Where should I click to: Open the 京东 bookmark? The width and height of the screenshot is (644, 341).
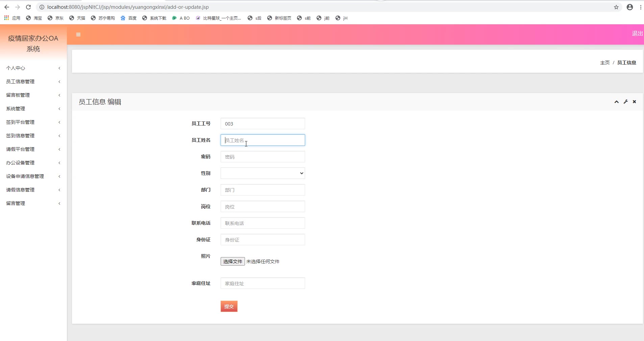(55, 18)
